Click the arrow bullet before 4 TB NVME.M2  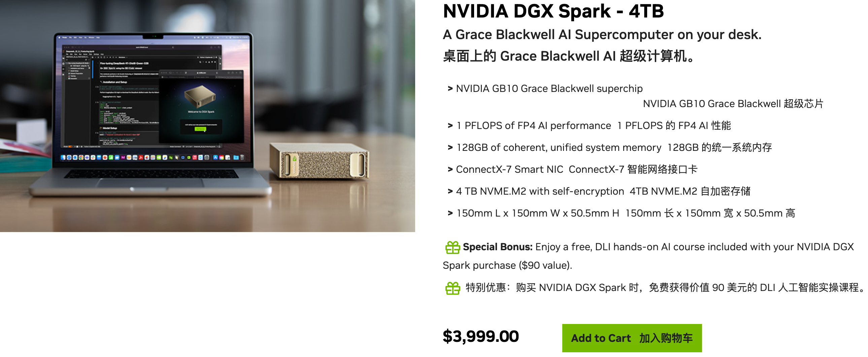(450, 192)
